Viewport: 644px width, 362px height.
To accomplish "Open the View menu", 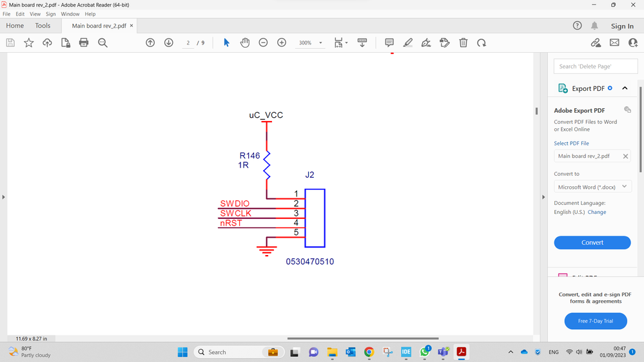I will [35, 14].
